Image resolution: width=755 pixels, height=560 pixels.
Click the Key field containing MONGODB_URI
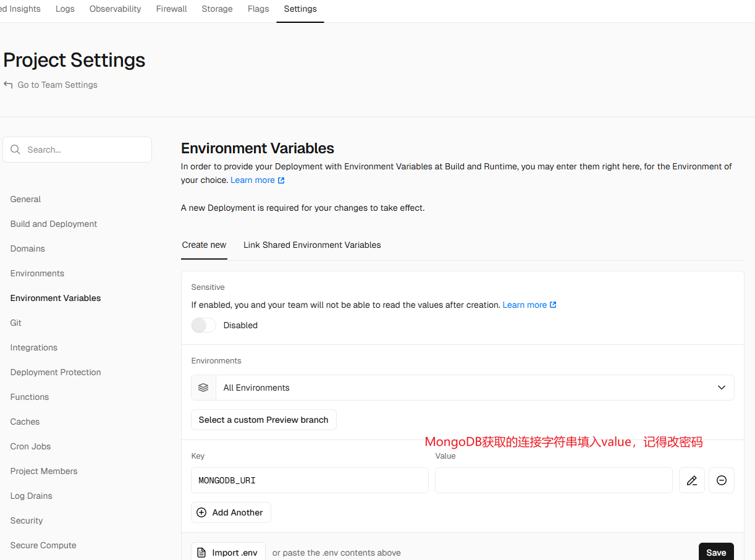[x=309, y=480]
